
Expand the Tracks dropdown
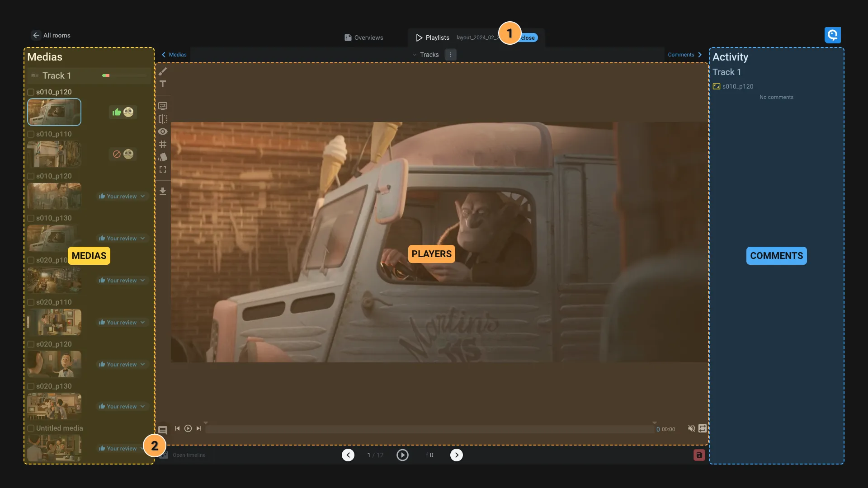425,55
